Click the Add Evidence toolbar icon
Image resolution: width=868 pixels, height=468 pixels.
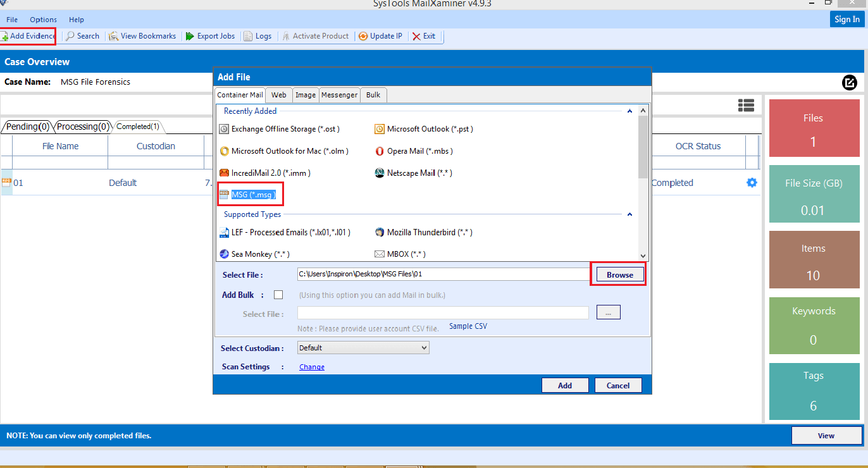pyautogui.click(x=5, y=37)
